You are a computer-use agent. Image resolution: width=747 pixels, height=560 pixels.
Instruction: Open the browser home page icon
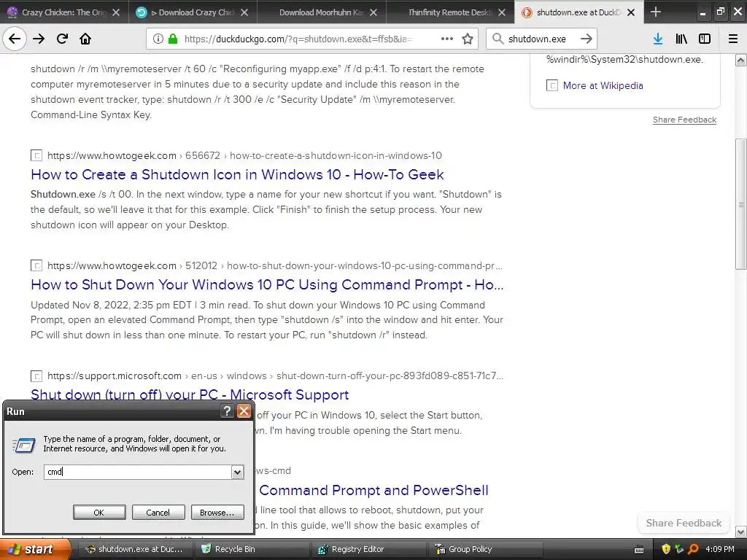pyautogui.click(x=85, y=39)
